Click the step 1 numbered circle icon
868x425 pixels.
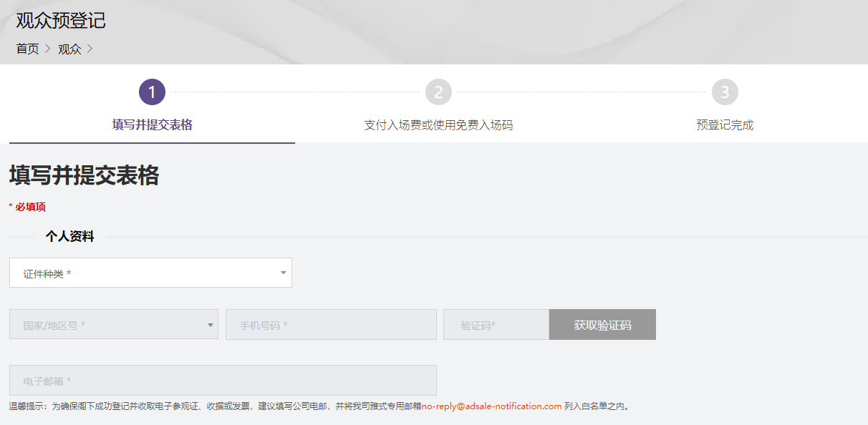151,92
